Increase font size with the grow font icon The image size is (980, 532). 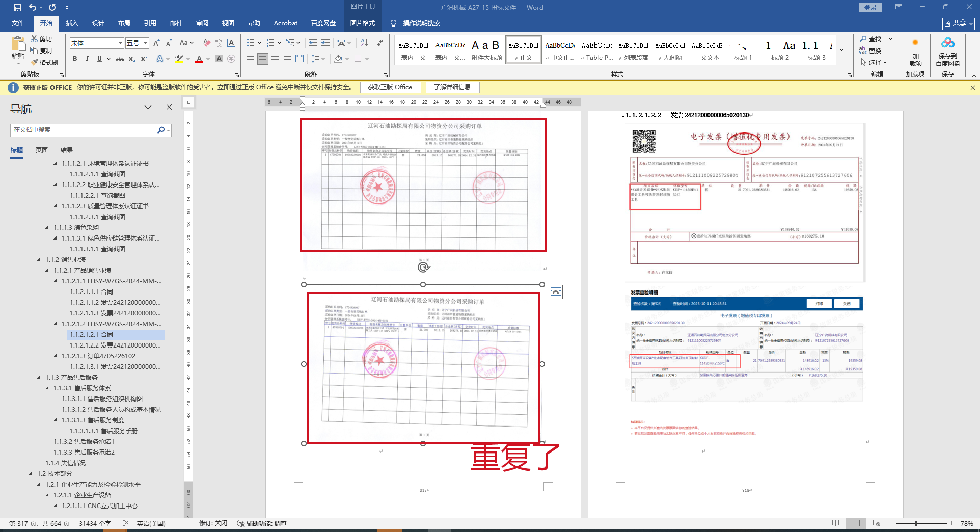tap(156, 43)
